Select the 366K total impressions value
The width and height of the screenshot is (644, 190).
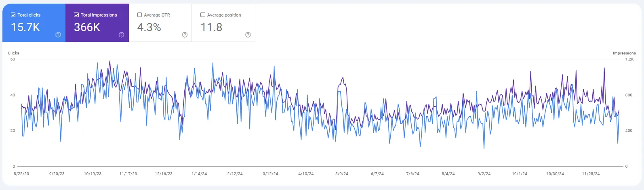click(x=87, y=27)
